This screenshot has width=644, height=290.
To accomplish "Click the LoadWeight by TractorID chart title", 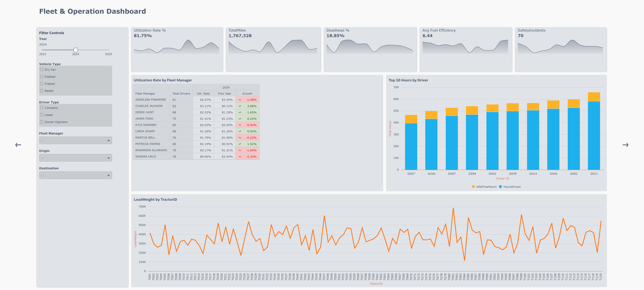I will [155, 199].
